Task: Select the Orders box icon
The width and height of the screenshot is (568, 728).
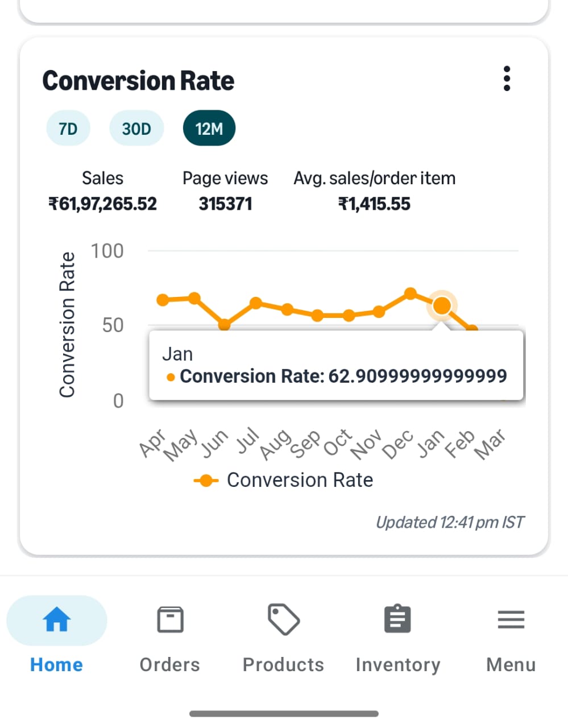Action: 169,619
